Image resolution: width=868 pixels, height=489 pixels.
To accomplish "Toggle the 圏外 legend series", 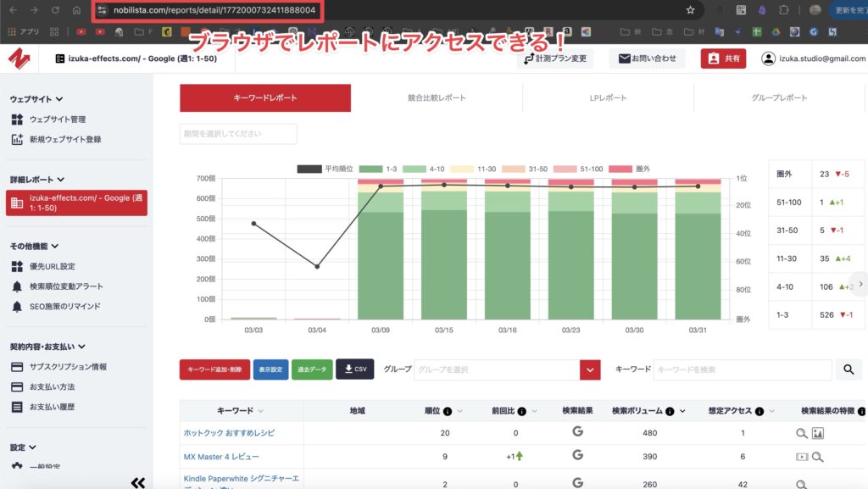I will (634, 169).
